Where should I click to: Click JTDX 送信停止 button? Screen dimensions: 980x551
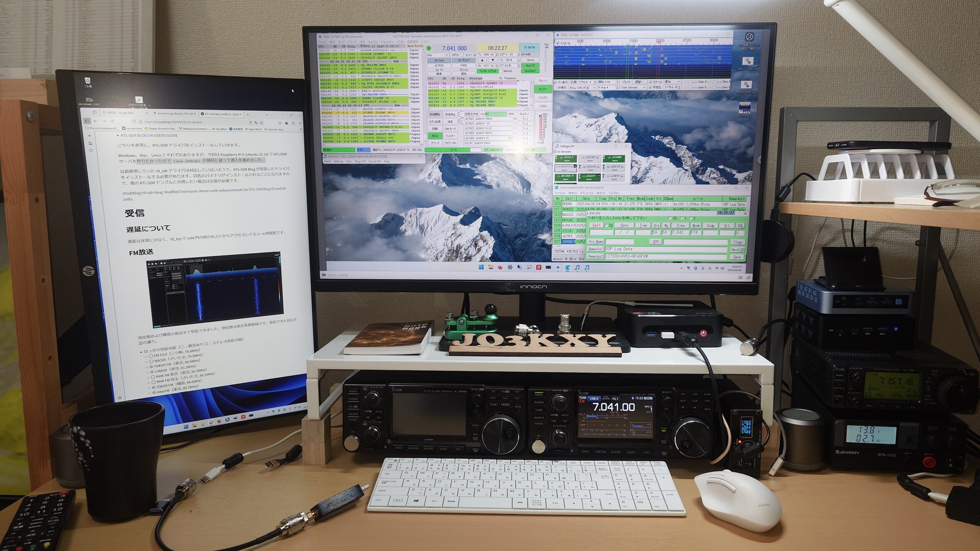pos(450,114)
